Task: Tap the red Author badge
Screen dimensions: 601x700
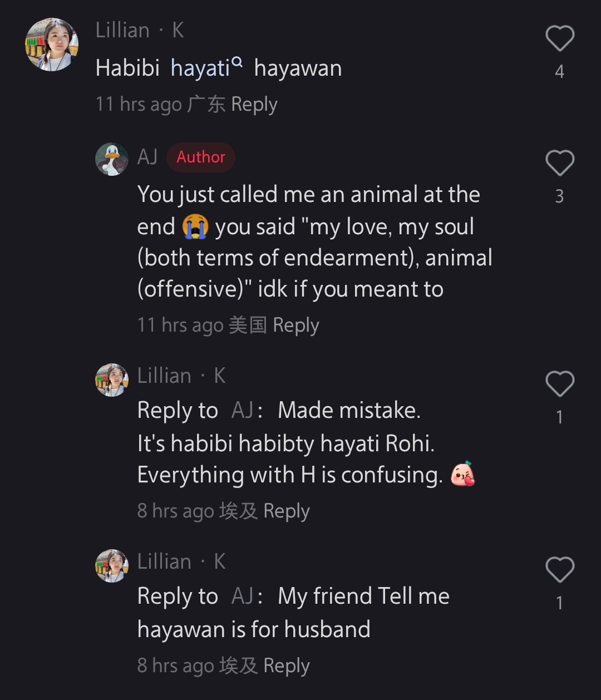Action: pyautogui.click(x=201, y=157)
